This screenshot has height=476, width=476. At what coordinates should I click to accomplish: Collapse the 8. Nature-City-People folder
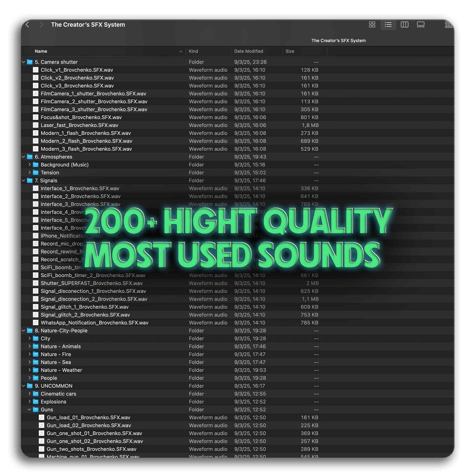(x=24, y=331)
